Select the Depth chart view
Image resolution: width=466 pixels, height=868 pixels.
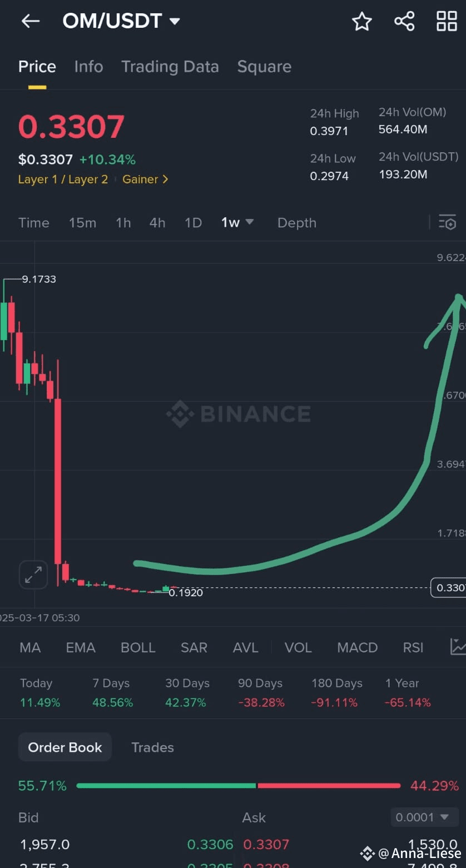point(296,223)
